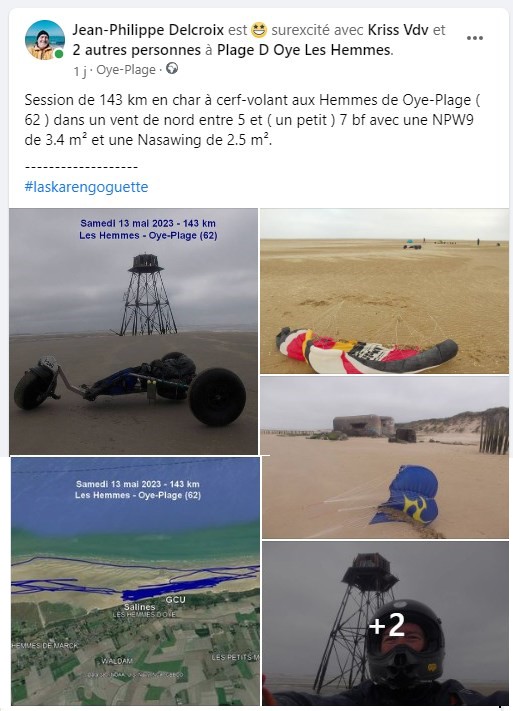The image size is (513, 711).
Task: Click the public globe privacy icon
Action: [172, 69]
